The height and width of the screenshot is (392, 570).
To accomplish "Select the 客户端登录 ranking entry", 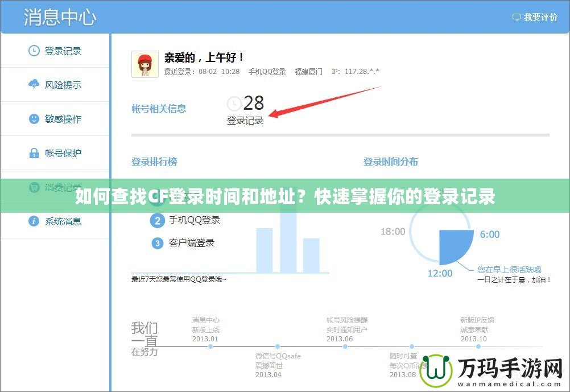I will click(192, 243).
